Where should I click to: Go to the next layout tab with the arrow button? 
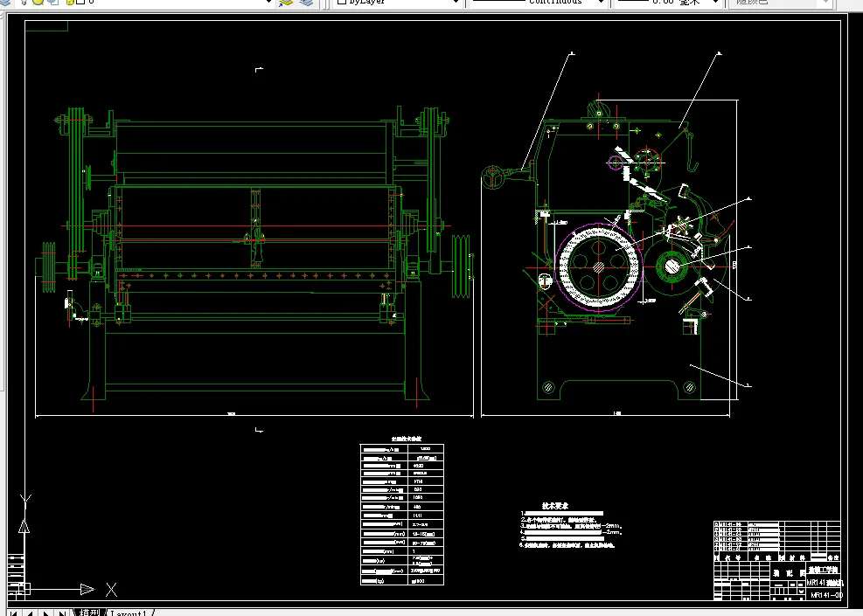46,613
